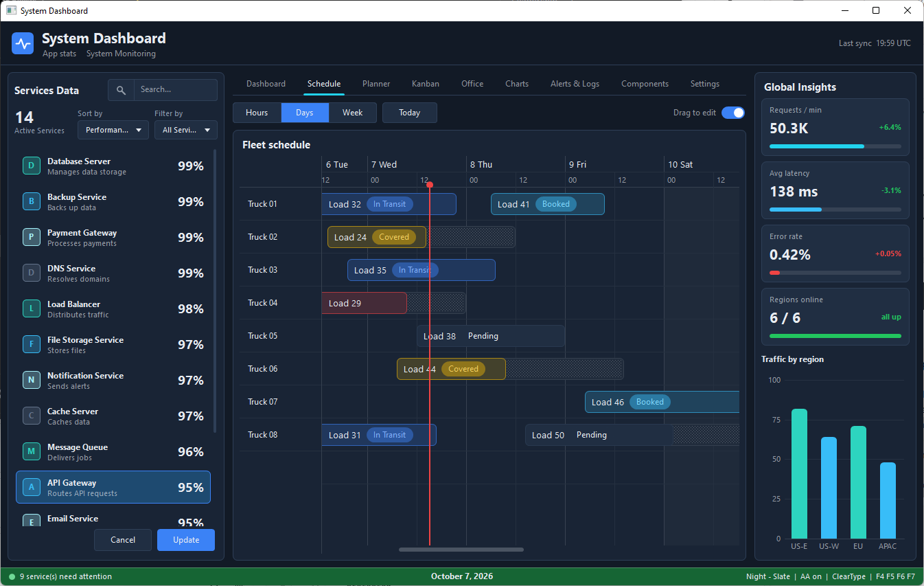The height and width of the screenshot is (586, 924).
Task: Click the Cancel button
Action: tap(123, 540)
